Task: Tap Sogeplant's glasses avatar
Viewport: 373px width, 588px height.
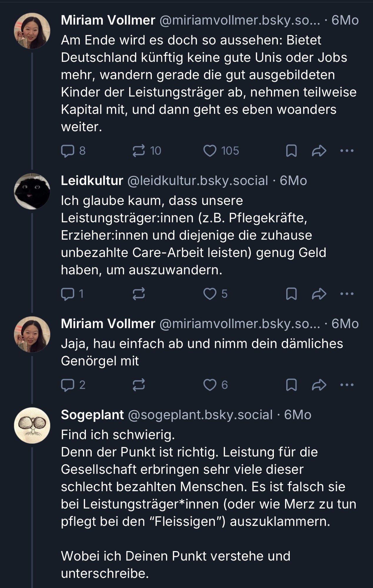Action: (x=32, y=425)
